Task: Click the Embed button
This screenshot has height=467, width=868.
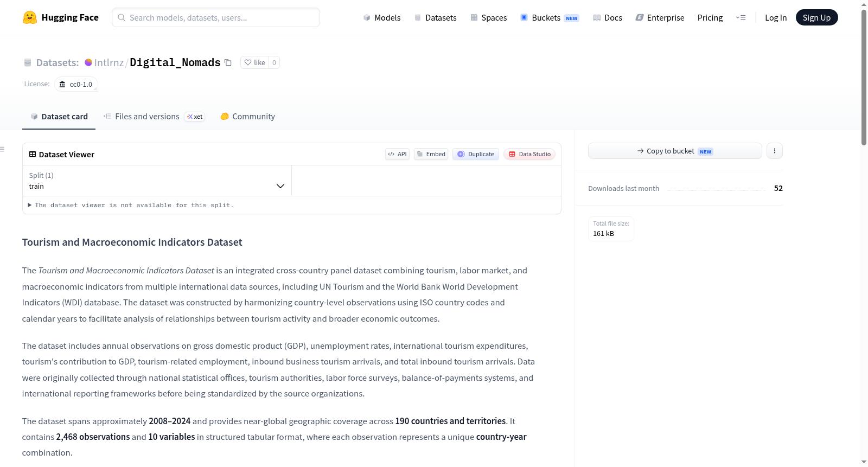Action: 431,154
